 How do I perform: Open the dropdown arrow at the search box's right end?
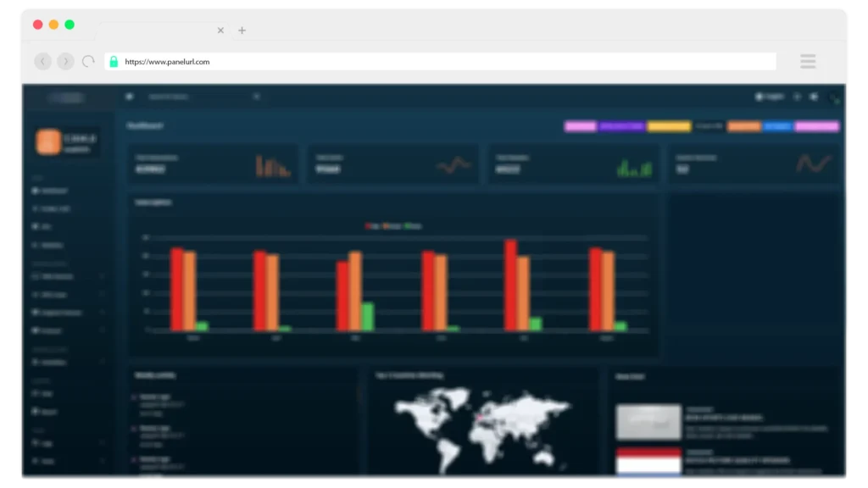[257, 97]
